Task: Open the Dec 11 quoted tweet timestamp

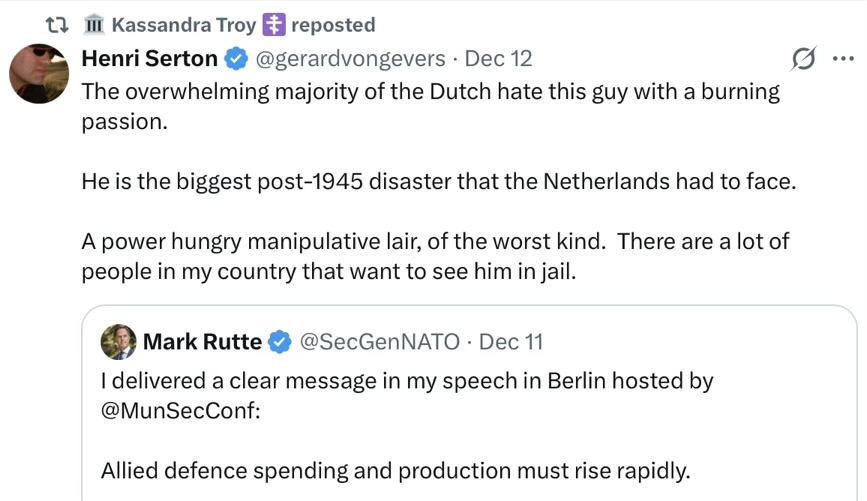Action: click(511, 342)
